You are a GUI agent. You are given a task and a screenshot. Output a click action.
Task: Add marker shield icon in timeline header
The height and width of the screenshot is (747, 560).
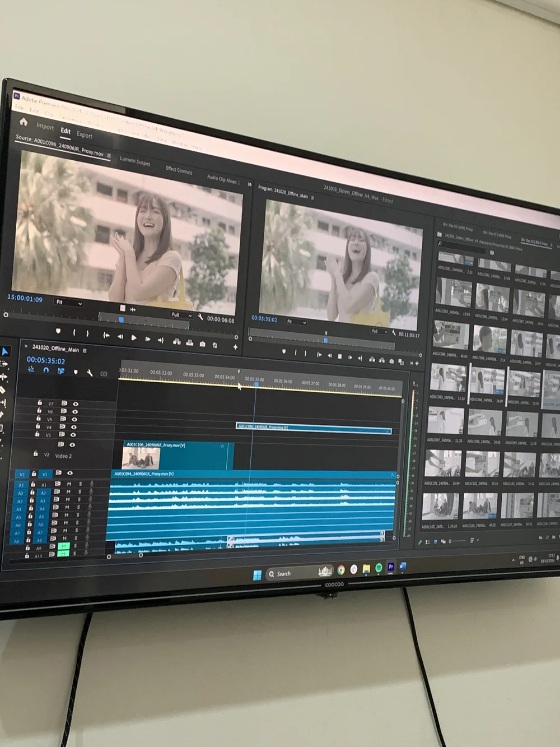coord(76,372)
